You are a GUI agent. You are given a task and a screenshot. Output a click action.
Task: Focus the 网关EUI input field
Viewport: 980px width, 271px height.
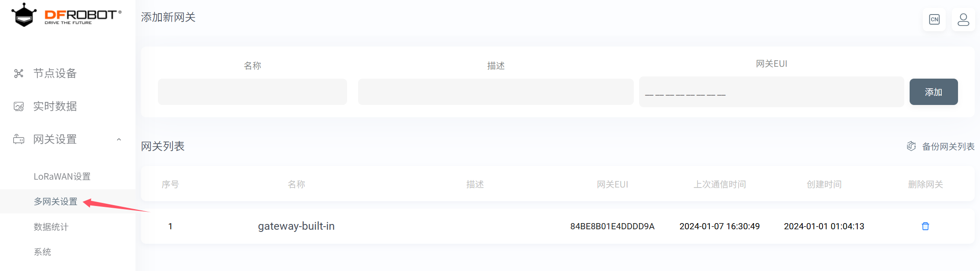coord(772,92)
